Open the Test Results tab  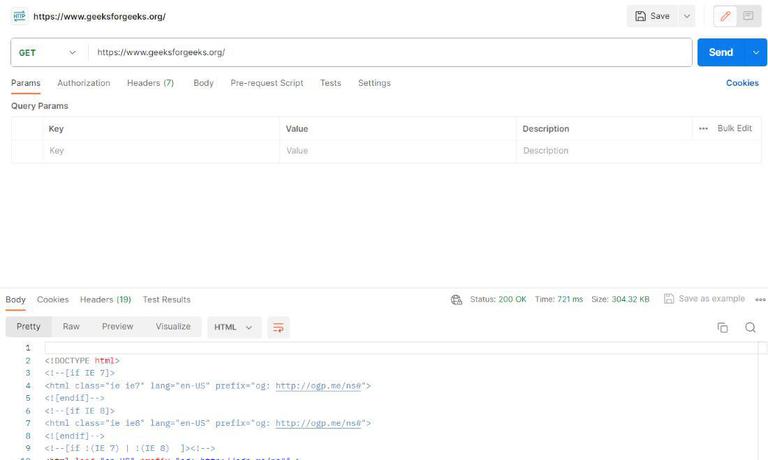(167, 299)
